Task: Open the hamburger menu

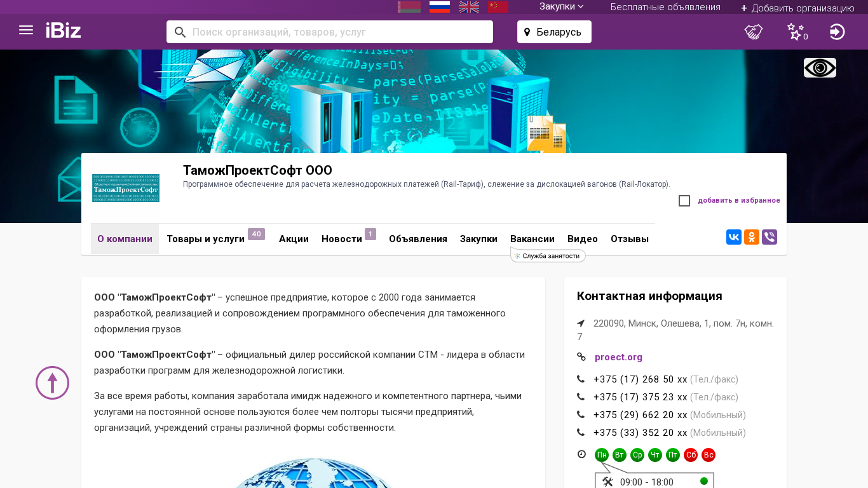Action: tap(26, 30)
